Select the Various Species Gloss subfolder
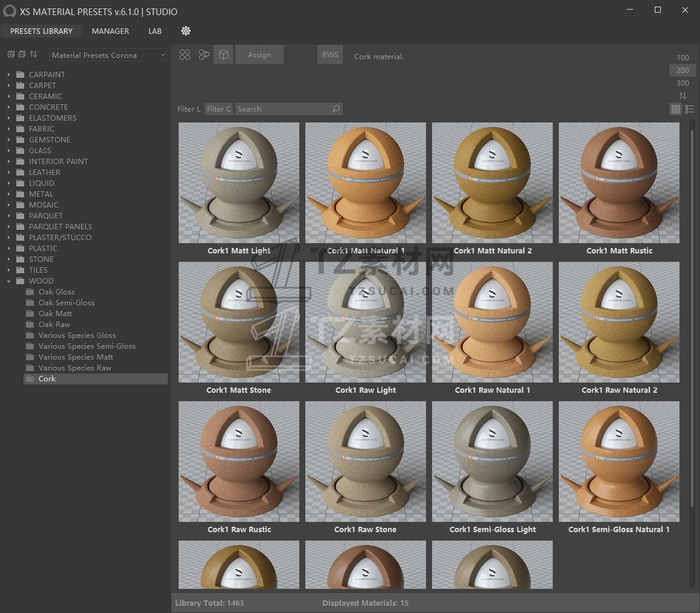The image size is (700, 613). point(77,335)
